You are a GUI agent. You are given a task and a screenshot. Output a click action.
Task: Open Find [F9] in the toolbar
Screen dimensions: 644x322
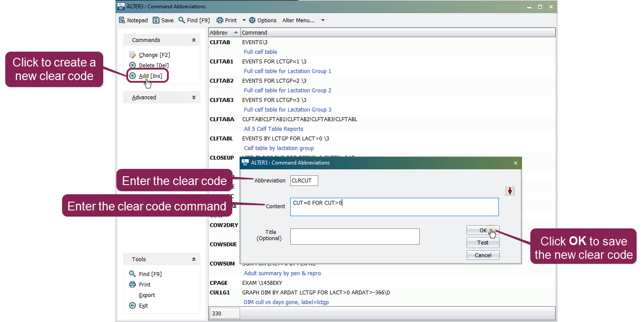coord(182,21)
